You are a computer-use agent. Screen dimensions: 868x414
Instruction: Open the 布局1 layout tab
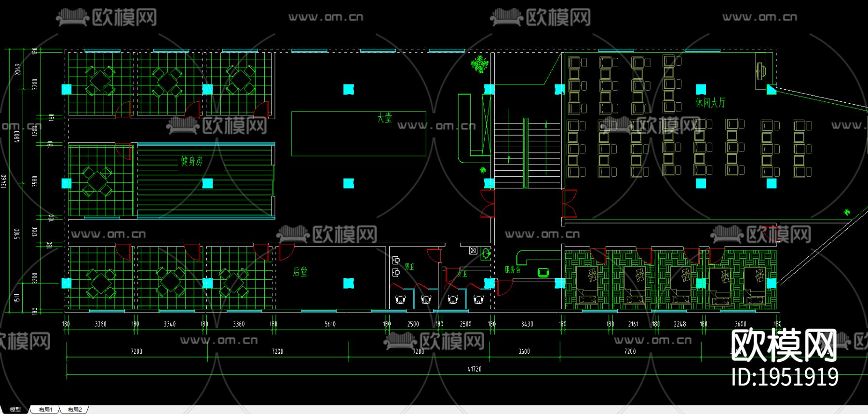[45, 410]
